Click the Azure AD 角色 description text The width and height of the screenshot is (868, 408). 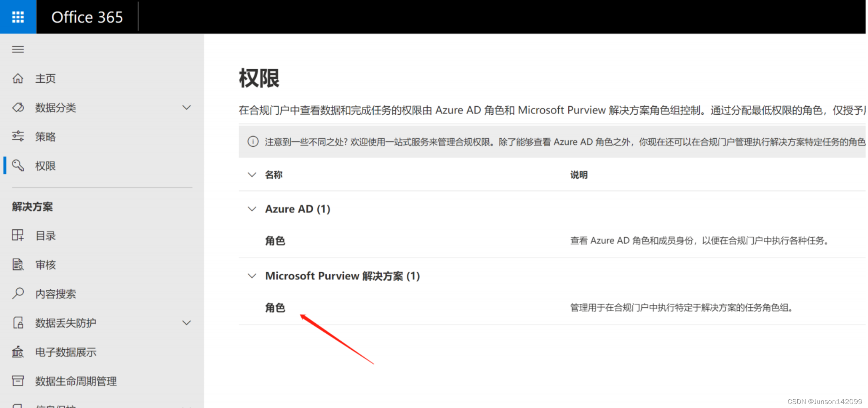point(700,241)
